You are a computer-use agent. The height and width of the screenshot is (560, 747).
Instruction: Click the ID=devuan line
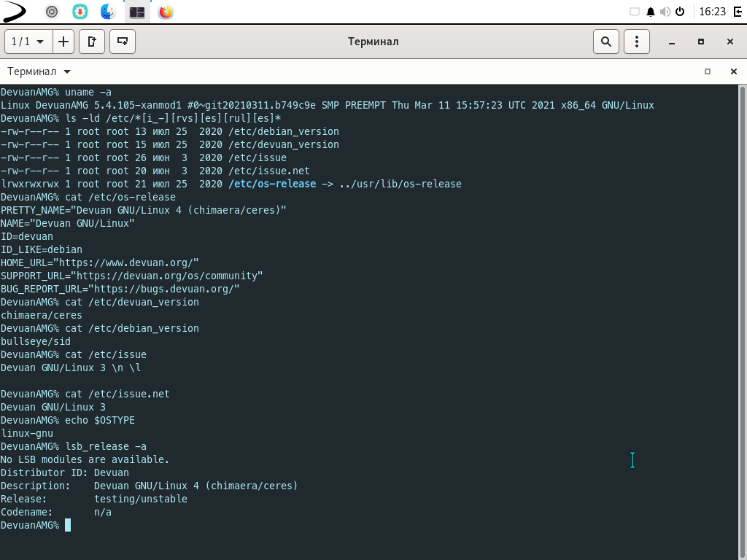(x=27, y=237)
